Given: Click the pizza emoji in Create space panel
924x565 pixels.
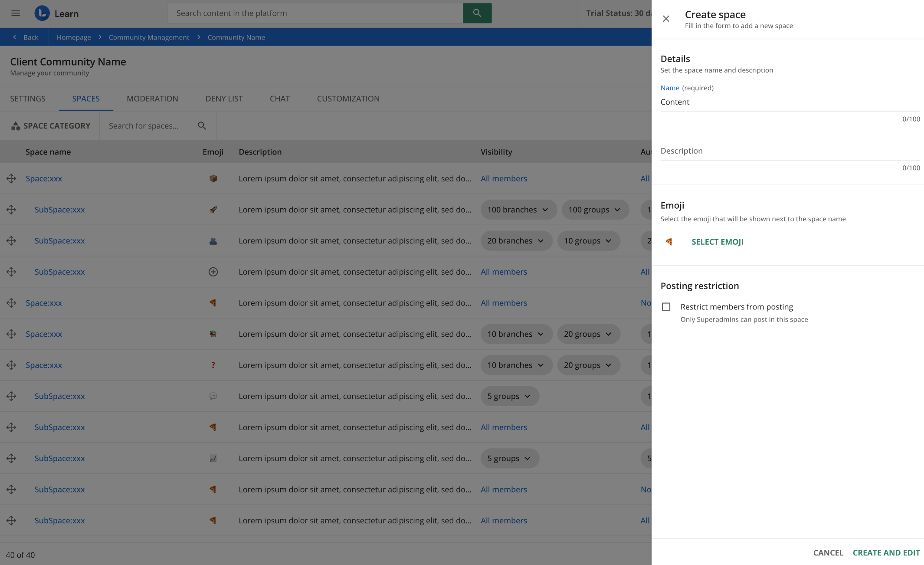Looking at the screenshot, I should pos(669,242).
